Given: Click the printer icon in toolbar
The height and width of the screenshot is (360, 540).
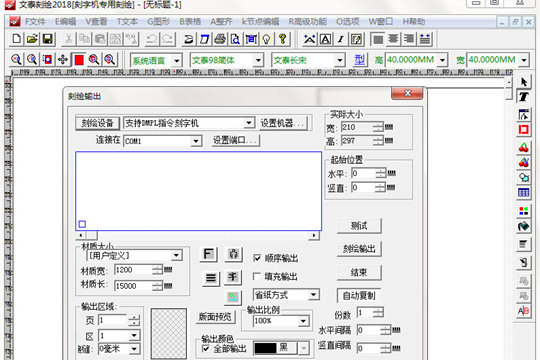Looking at the screenshot, I should point(220,39).
